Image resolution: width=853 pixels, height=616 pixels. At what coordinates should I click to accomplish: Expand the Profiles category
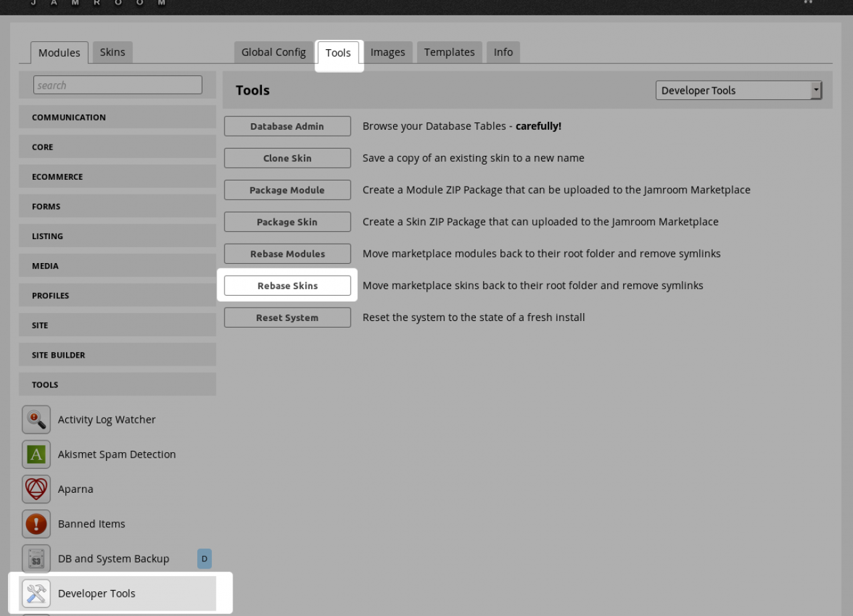click(x=117, y=295)
